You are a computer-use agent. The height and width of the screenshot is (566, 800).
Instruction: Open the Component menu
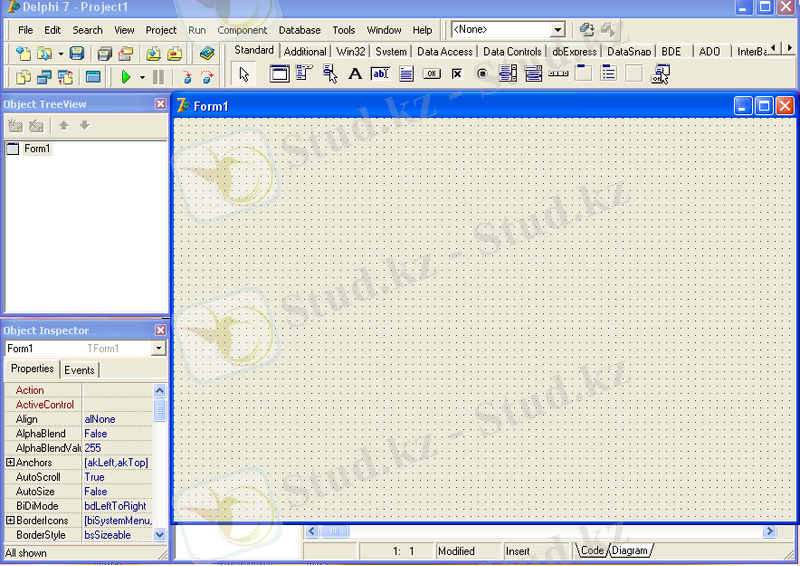point(242,30)
